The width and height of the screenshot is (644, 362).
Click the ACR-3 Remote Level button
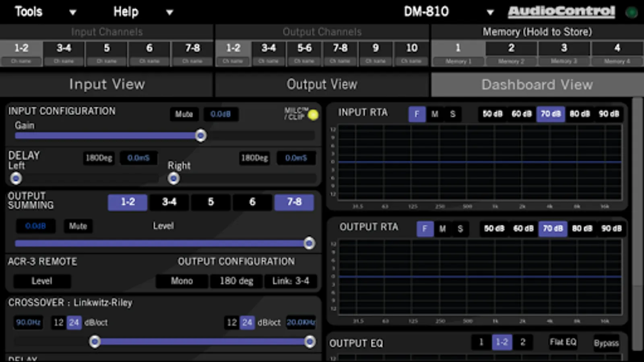click(x=42, y=281)
